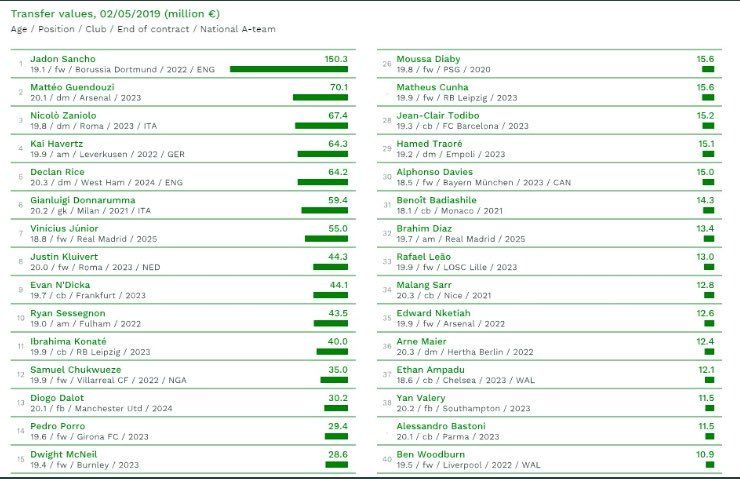Select Mattéo Guendouzi's name in the list

(74, 88)
